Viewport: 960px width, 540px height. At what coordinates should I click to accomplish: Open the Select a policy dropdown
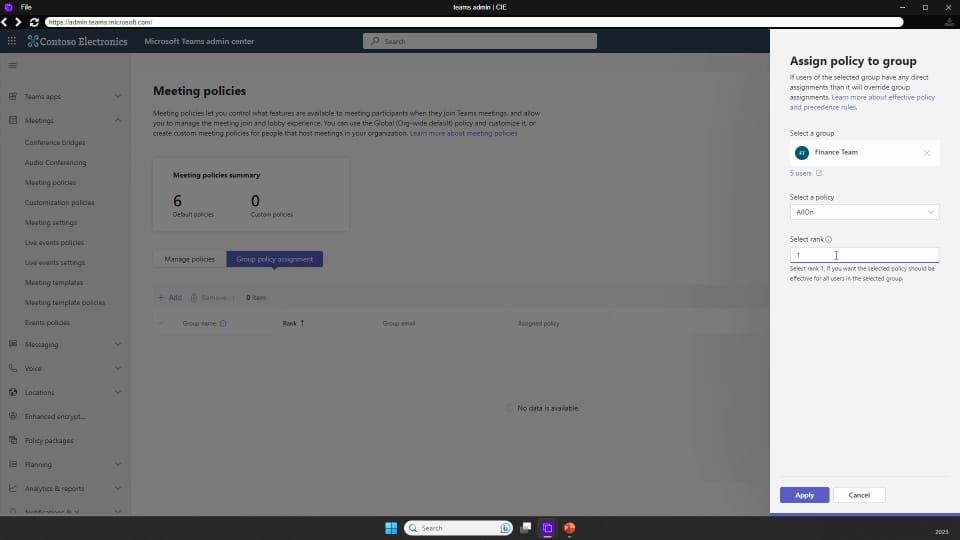(864, 212)
